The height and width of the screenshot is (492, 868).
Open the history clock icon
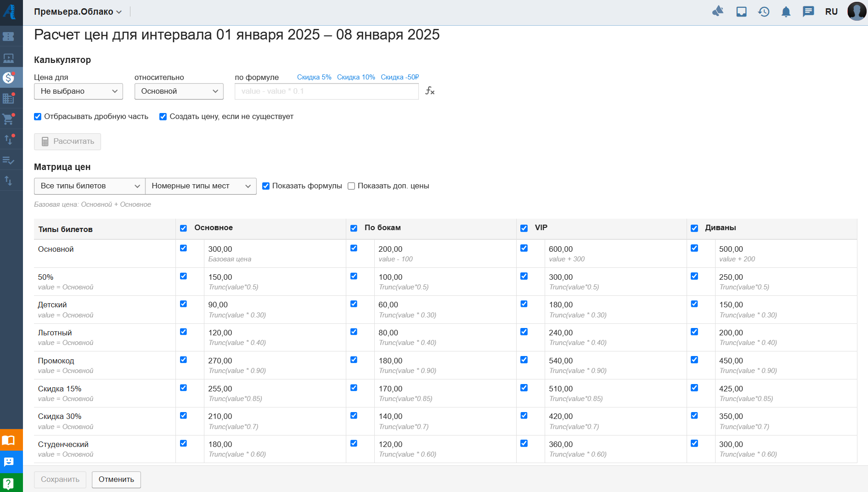[x=764, y=12]
